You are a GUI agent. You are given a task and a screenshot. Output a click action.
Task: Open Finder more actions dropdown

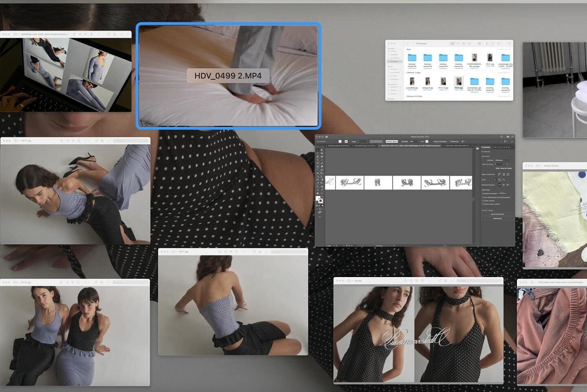499,44
